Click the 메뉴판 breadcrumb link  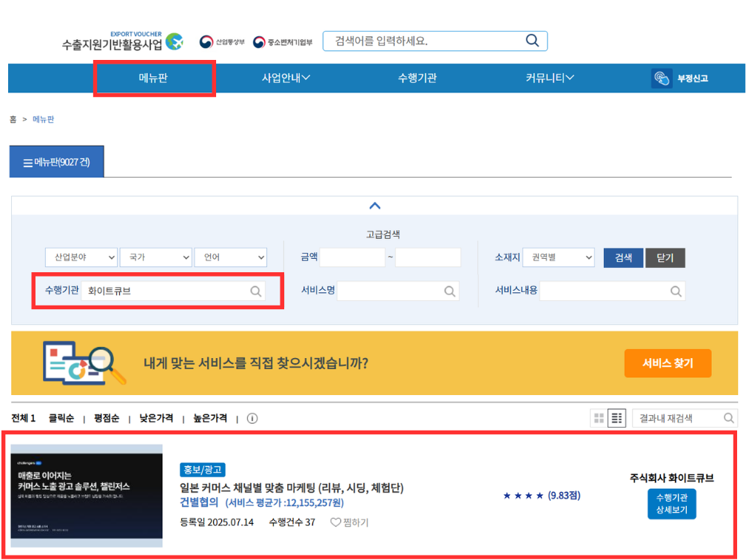43,119
